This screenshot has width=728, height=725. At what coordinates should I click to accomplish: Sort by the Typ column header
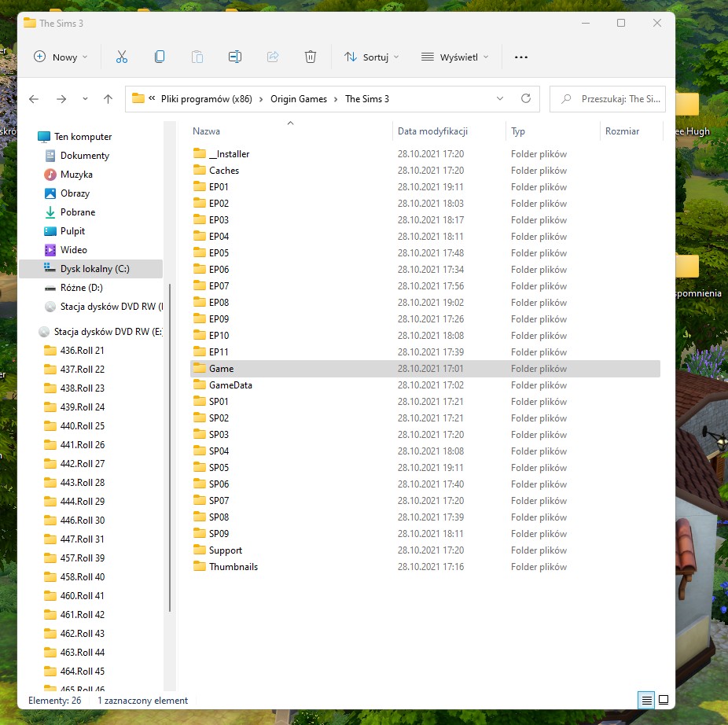tap(517, 131)
